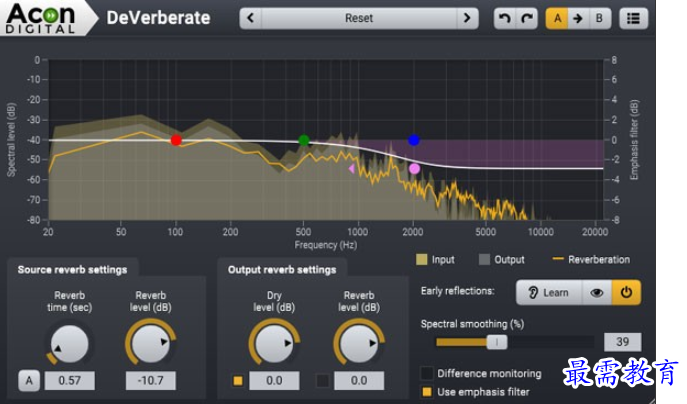Click the reverb level field -10.7
Image resolution: width=687 pixels, height=404 pixels.
pos(151,380)
